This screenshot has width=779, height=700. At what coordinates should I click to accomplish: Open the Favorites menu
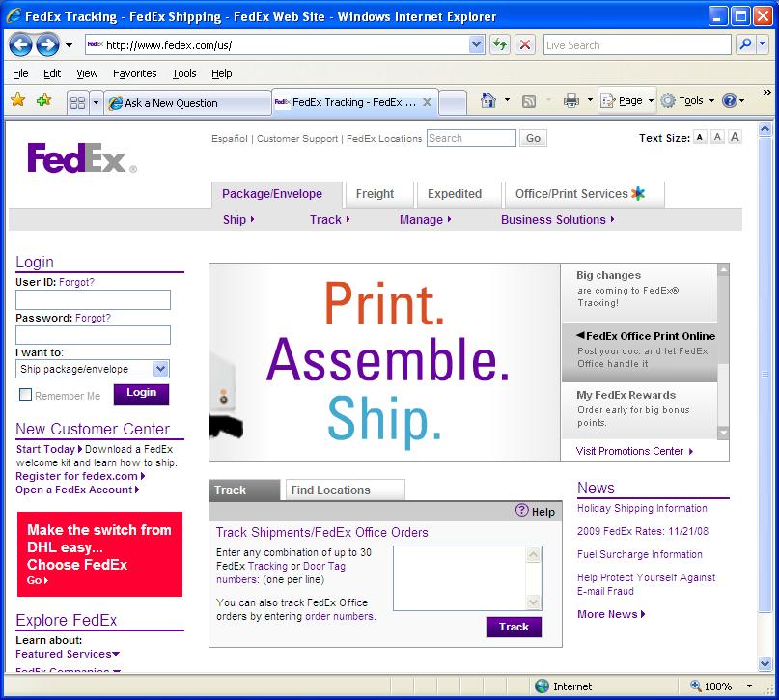pos(133,72)
